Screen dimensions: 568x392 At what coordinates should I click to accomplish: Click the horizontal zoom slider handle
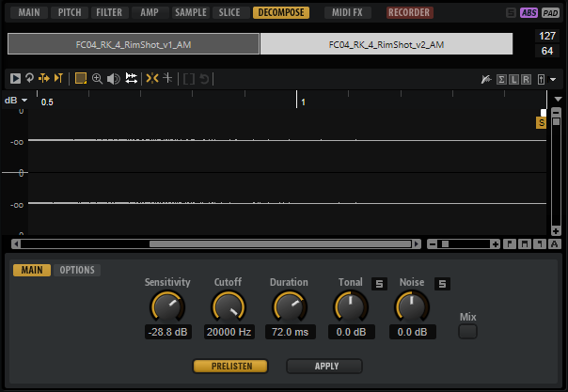(445, 244)
